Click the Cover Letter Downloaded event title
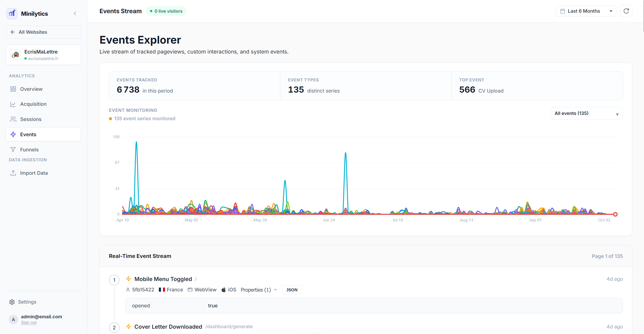644x334 pixels. [x=168, y=327]
